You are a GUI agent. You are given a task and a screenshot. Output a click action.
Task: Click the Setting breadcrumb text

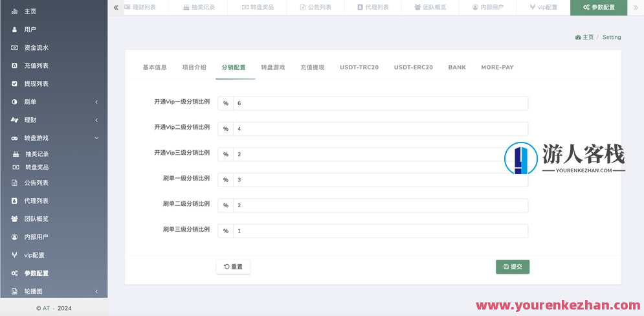click(x=612, y=38)
